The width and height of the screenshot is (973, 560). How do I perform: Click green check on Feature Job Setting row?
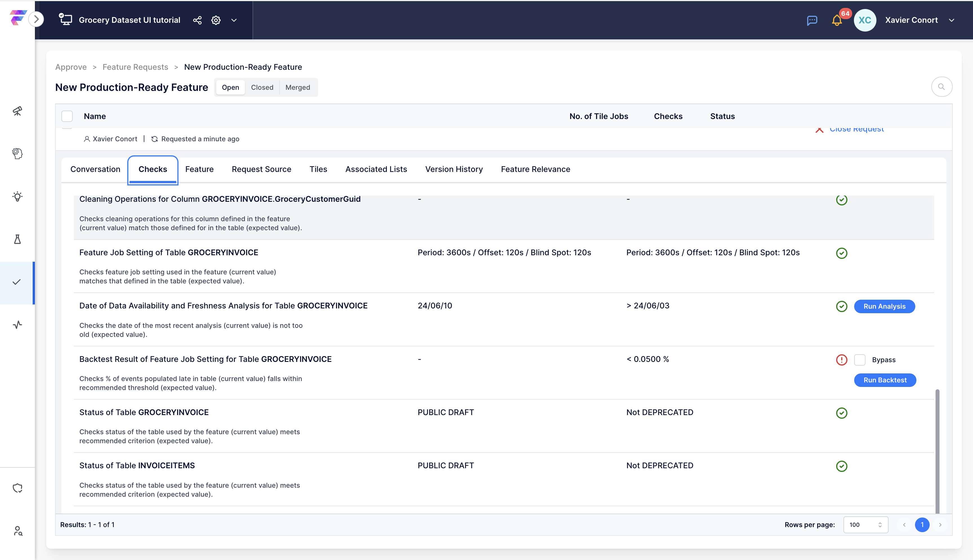coord(842,253)
